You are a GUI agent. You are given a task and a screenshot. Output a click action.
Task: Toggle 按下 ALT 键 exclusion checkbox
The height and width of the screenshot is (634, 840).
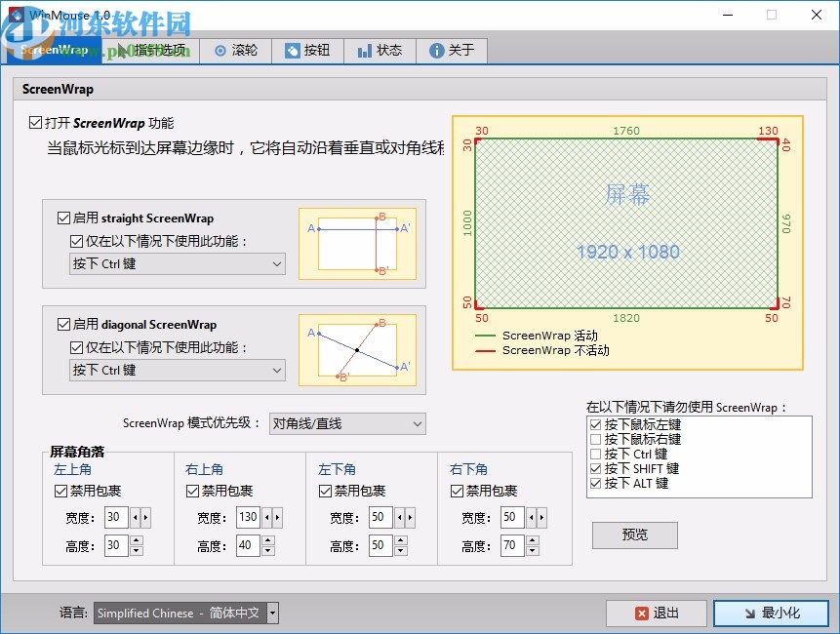(595, 484)
